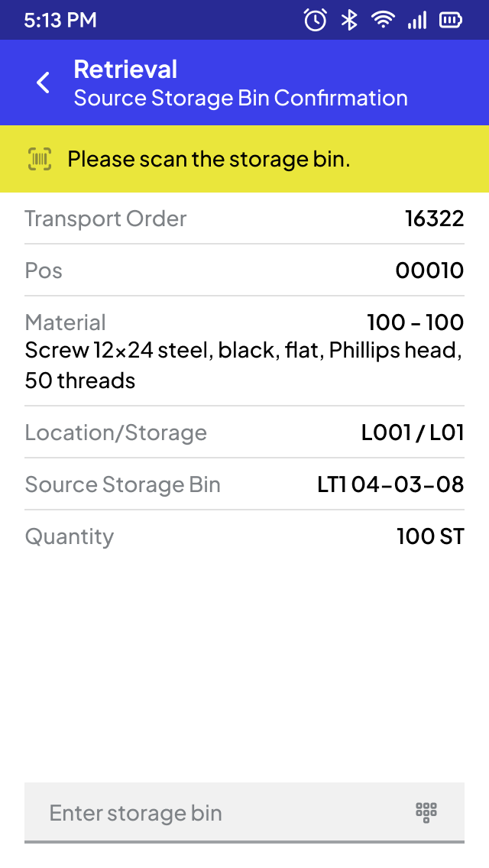Tap the Quantity value 100 ST
Screen dimensions: 489x868
430,536
